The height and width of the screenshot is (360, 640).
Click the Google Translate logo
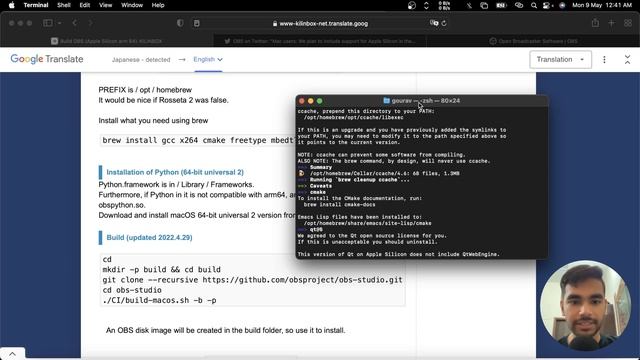click(x=47, y=59)
